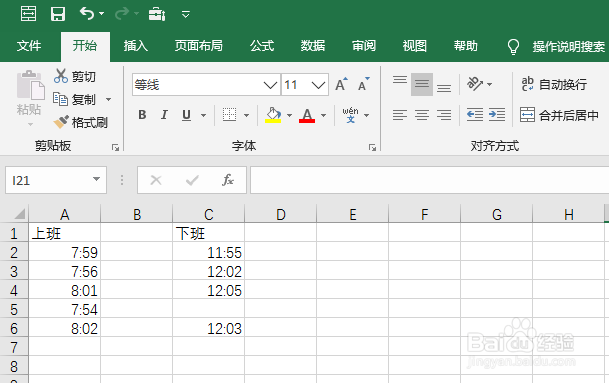
Task: Switch to the 审阅 tab
Action: pos(364,46)
